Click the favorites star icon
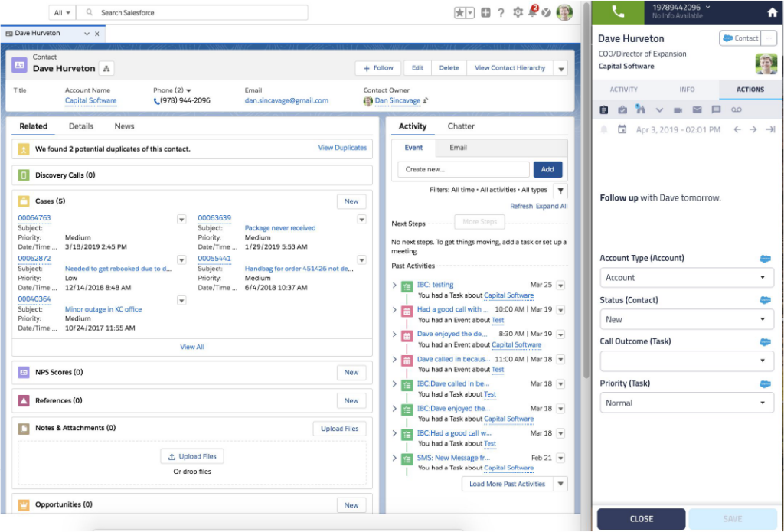 coord(459,13)
